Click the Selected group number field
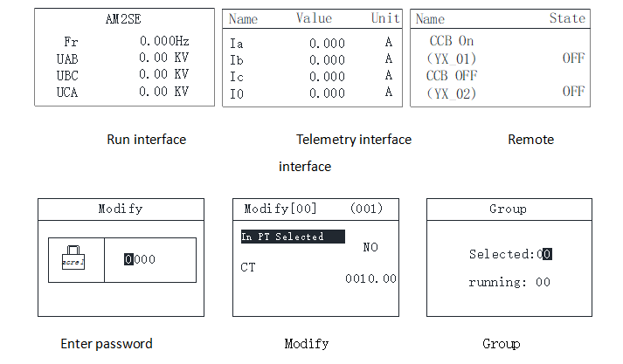The height and width of the screenshot is (364, 623). (x=544, y=255)
